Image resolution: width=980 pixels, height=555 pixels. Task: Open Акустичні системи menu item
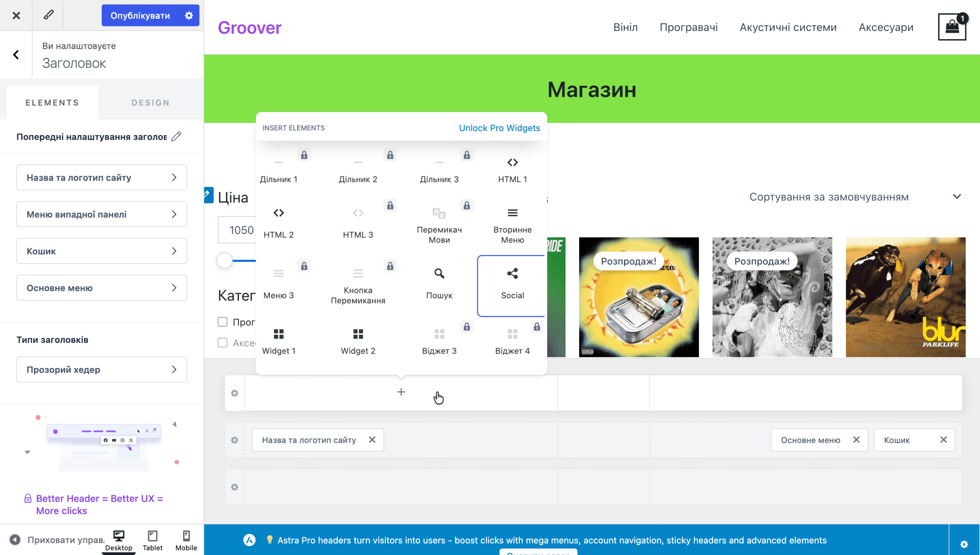point(788,27)
